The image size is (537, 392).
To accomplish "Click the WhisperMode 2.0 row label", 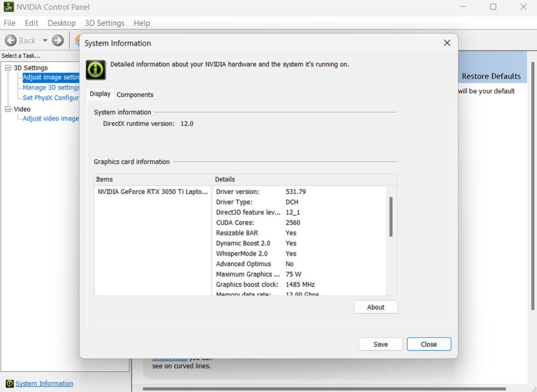I will pos(242,253).
